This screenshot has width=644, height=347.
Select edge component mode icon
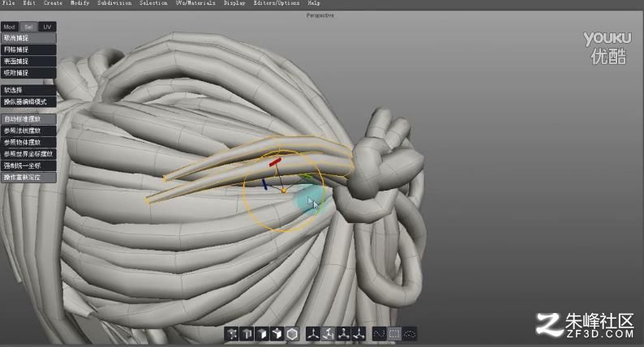point(247,334)
